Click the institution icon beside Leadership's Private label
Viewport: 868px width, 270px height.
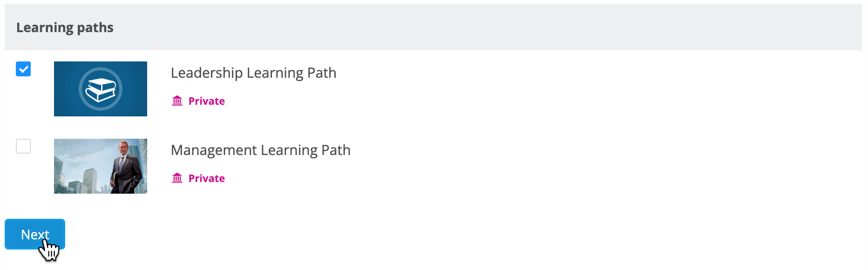tap(177, 101)
